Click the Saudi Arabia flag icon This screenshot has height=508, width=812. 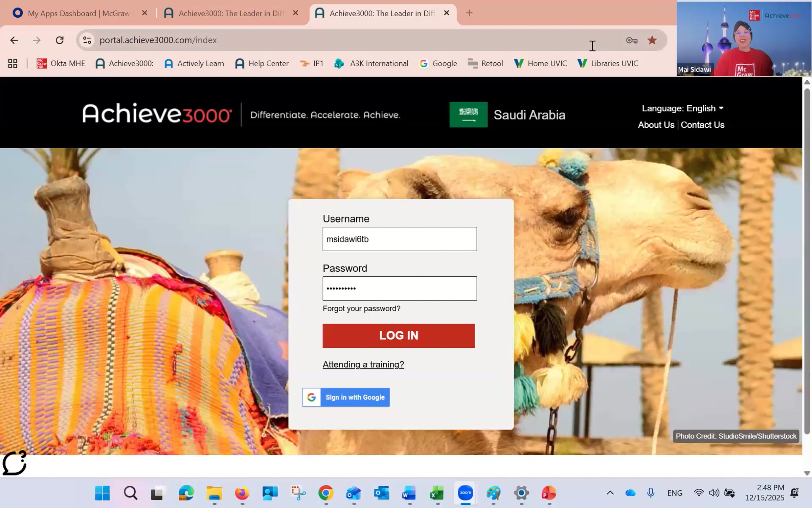pyautogui.click(x=468, y=115)
